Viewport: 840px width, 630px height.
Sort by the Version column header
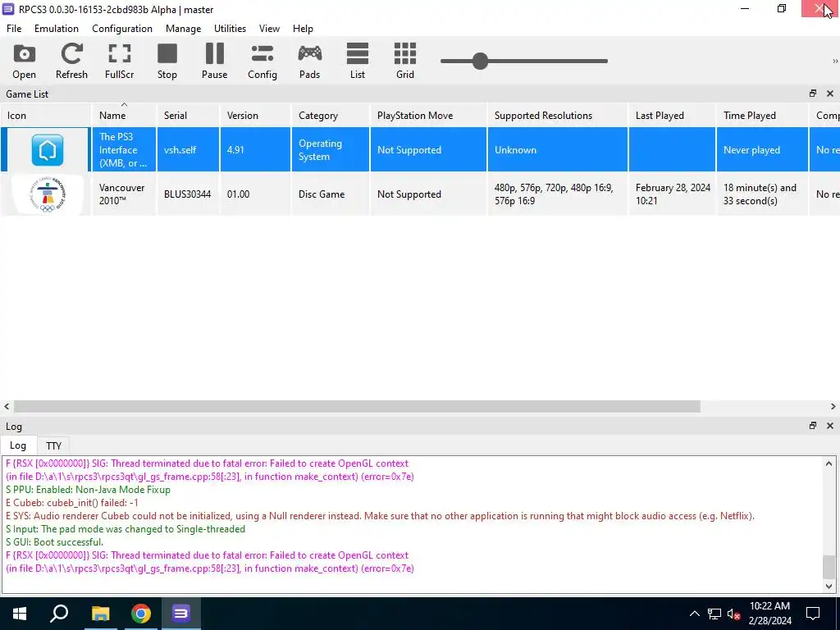point(255,115)
